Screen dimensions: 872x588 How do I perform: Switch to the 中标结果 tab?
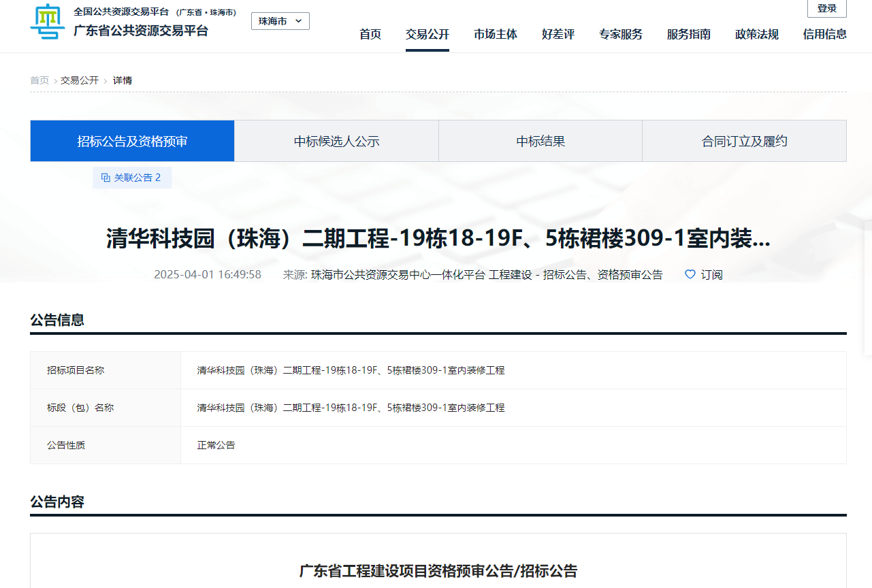coord(540,140)
